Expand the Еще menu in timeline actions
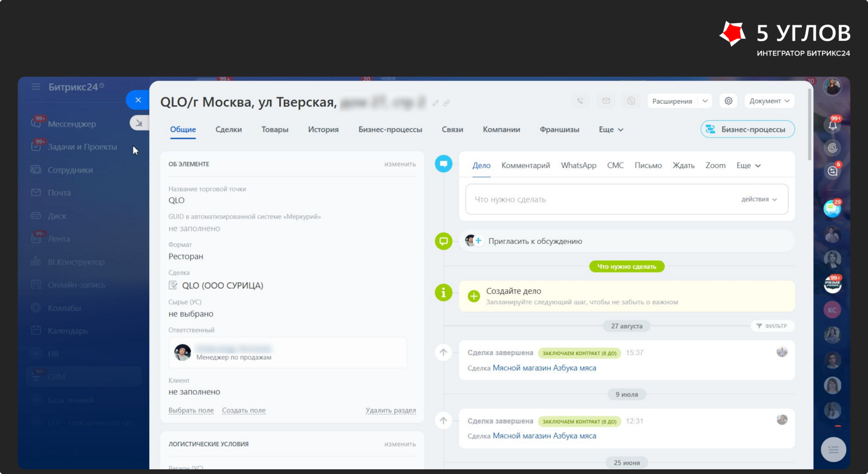 pos(748,165)
